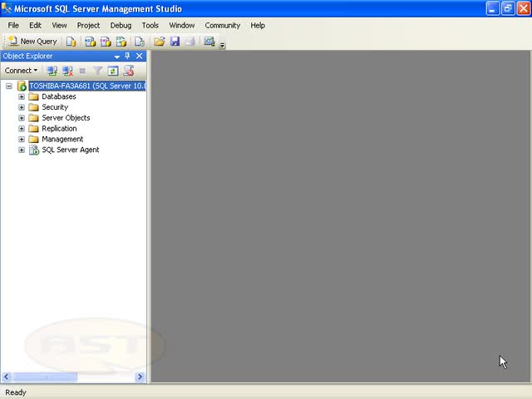
Task: Select SQL Server Agent in tree
Action: click(70, 150)
